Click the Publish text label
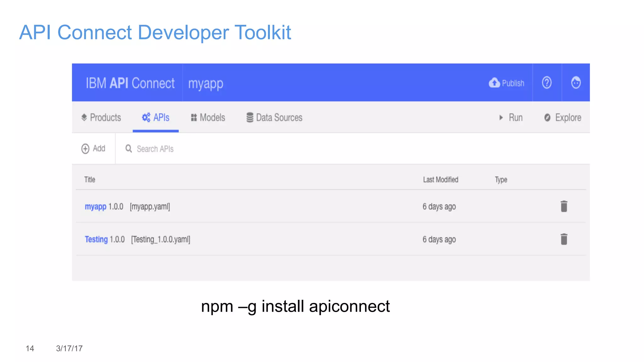This screenshot has width=644, height=362. [513, 83]
